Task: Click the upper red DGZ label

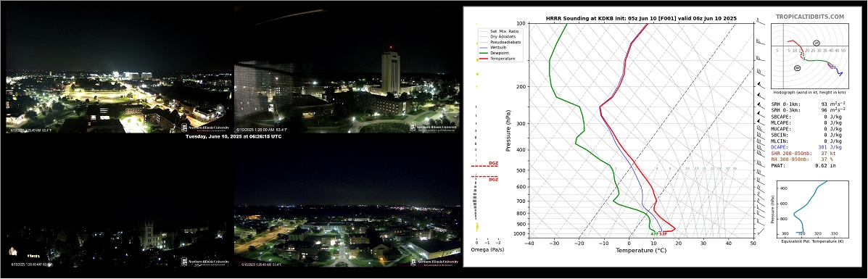Action: 493,163
